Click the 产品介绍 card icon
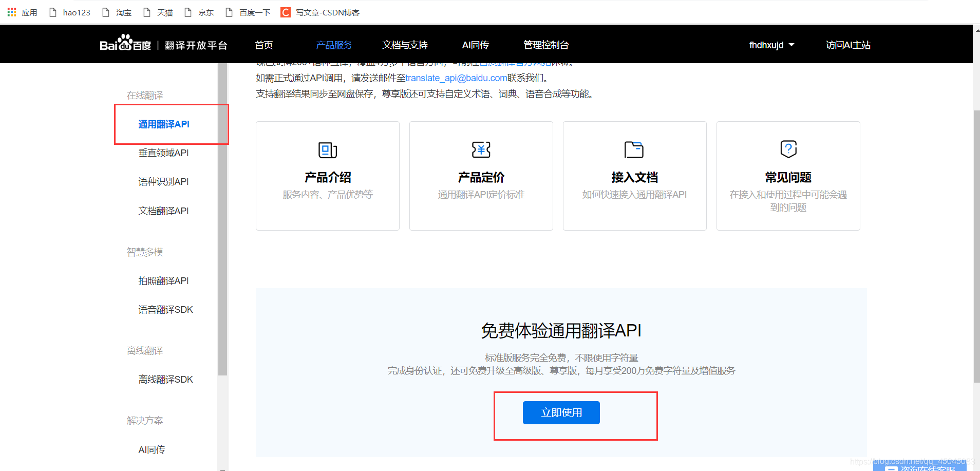980x471 pixels. 328,150
